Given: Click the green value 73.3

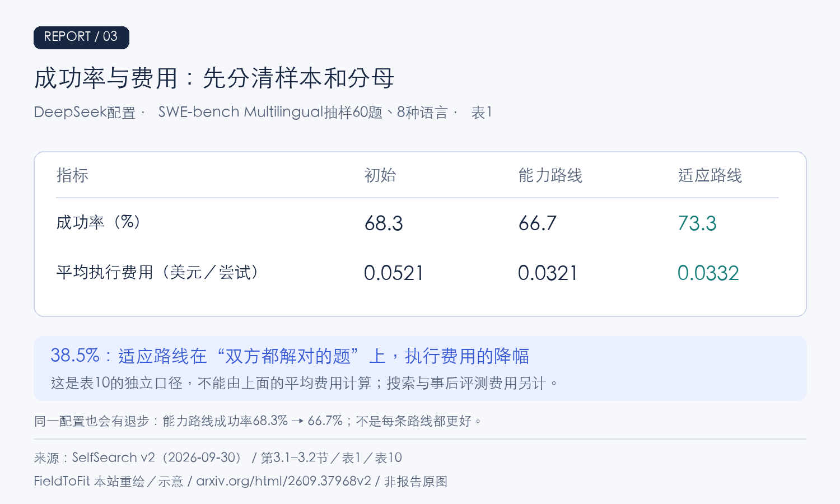Looking at the screenshot, I should coord(697,223).
